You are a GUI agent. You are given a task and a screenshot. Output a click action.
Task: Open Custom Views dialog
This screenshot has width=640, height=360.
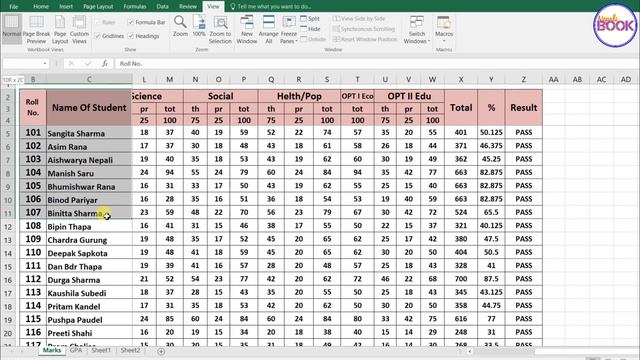coord(79,29)
